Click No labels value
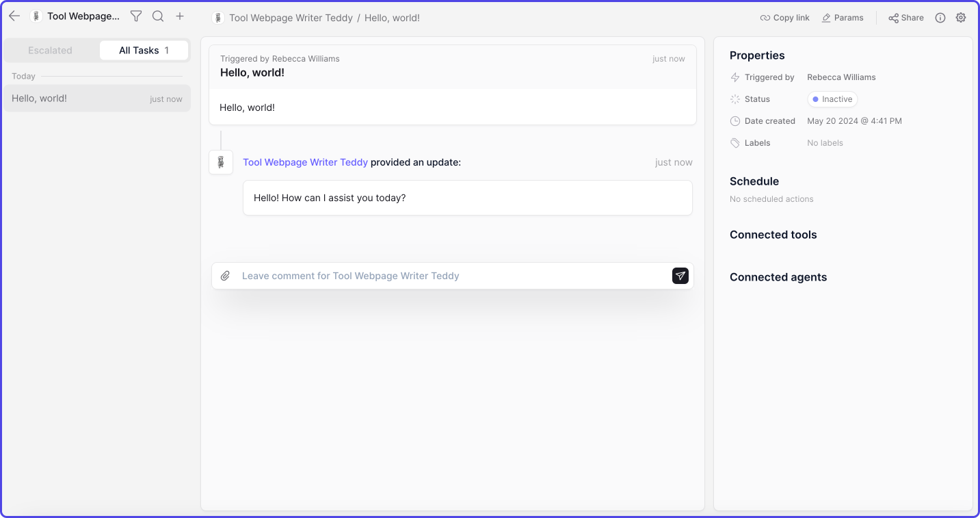Screen dimensions: 980x518 click(x=825, y=143)
